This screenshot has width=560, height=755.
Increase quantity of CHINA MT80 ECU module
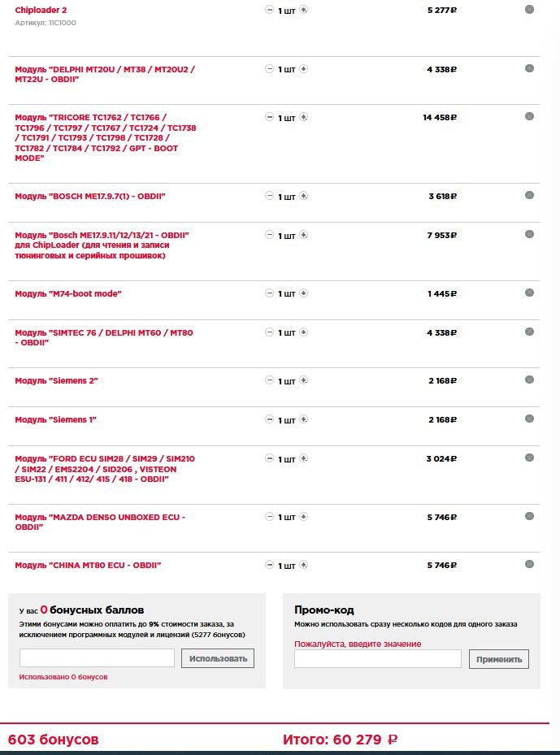coord(304,565)
